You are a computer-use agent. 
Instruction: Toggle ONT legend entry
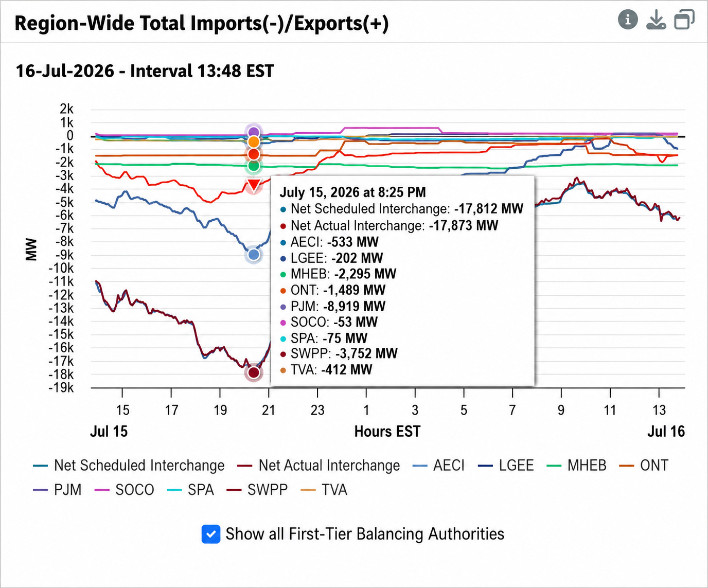[644, 466]
